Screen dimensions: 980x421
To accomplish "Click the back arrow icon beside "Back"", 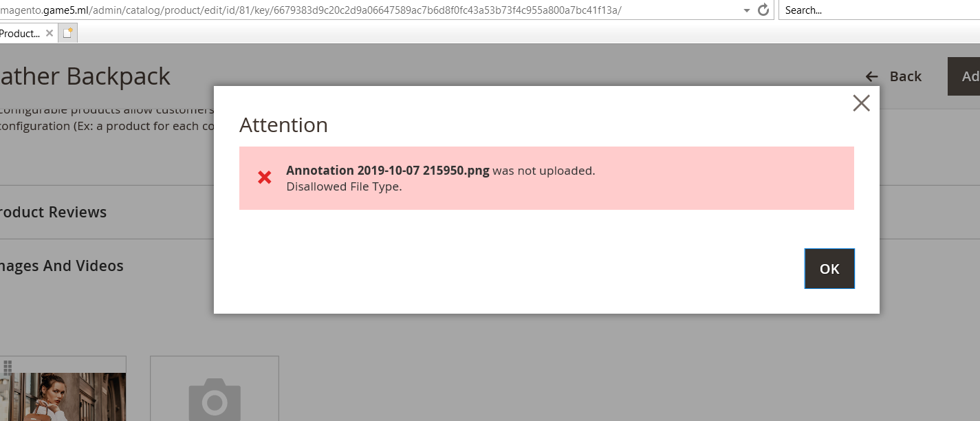I will coord(871,76).
